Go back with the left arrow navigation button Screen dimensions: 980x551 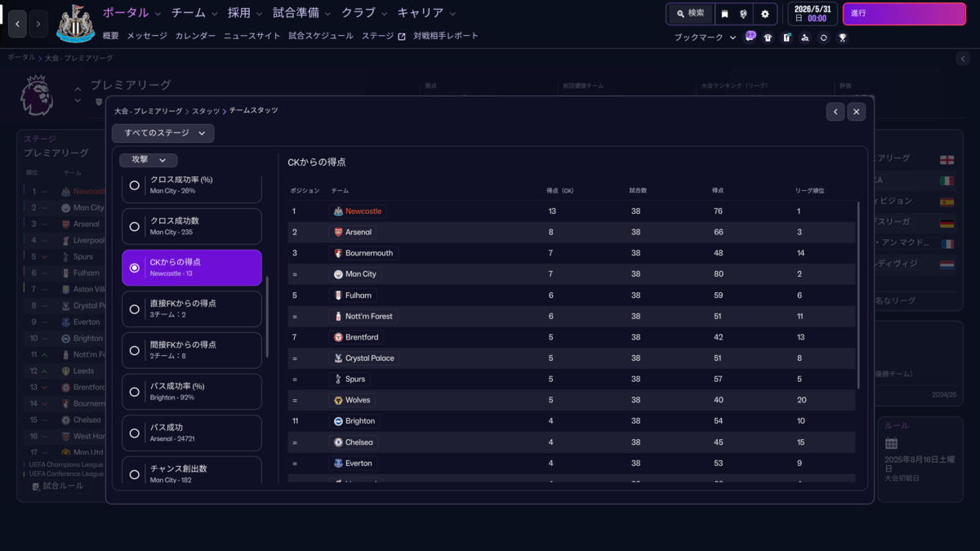tap(18, 24)
